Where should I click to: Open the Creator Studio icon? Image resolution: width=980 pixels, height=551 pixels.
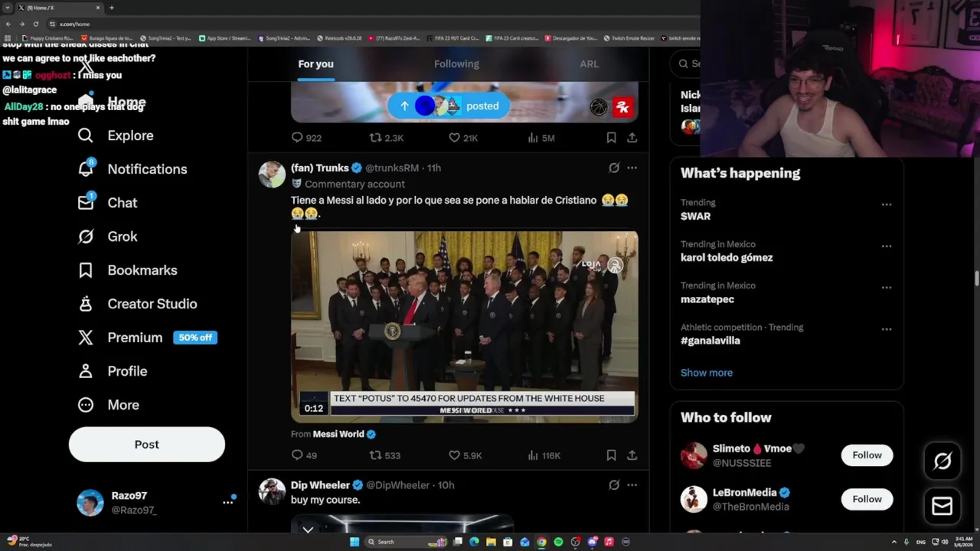point(86,304)
